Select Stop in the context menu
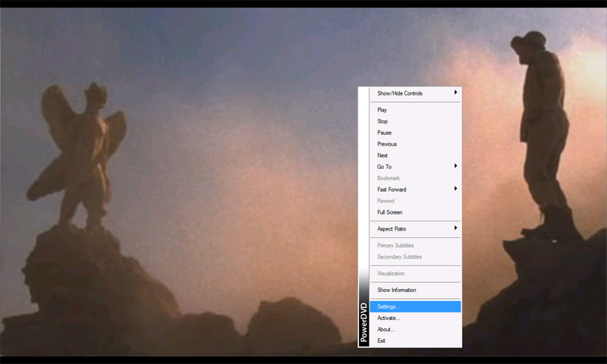The height and width of the screenshot is (364, 607). [x=415, y=121]
